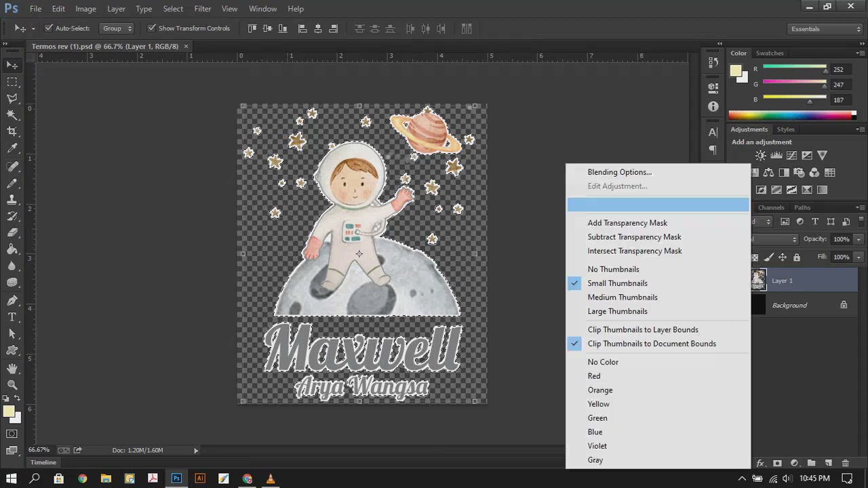This screenshot has height=488, width=868.
Task: Toggle Show Transform Controls checkbox
Action: (x=152, y=28)
